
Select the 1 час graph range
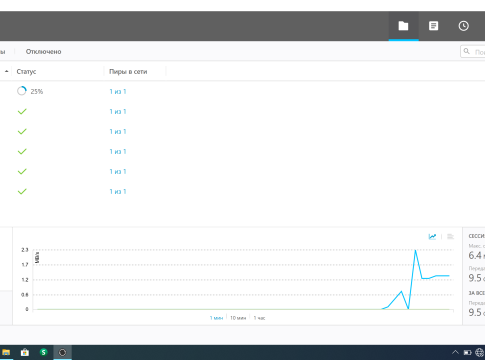click(259, 318)
